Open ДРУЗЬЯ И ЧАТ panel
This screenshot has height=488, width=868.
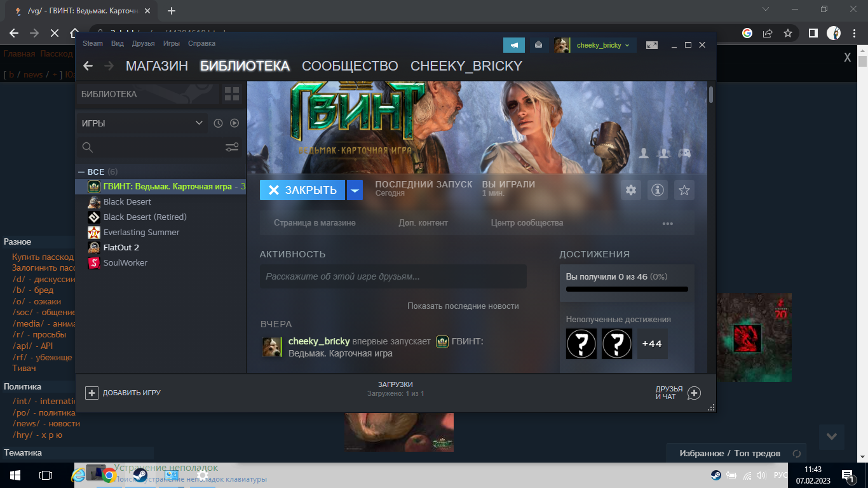tap(678, 393)
